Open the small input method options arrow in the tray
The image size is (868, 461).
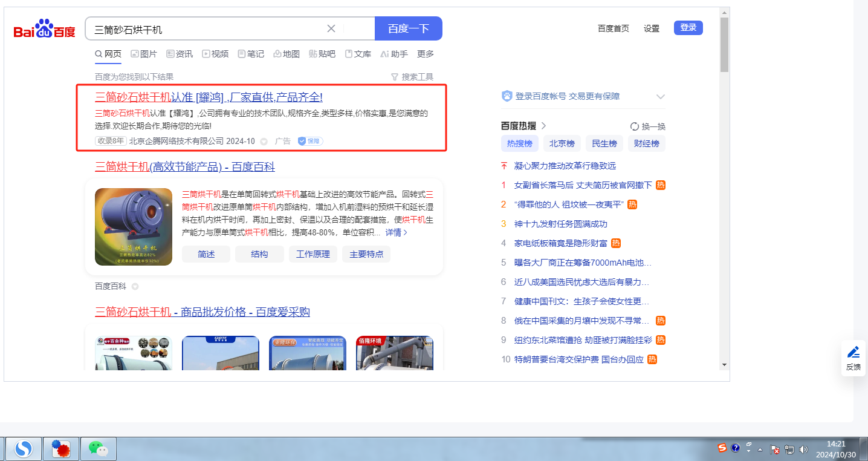point(749,451)
